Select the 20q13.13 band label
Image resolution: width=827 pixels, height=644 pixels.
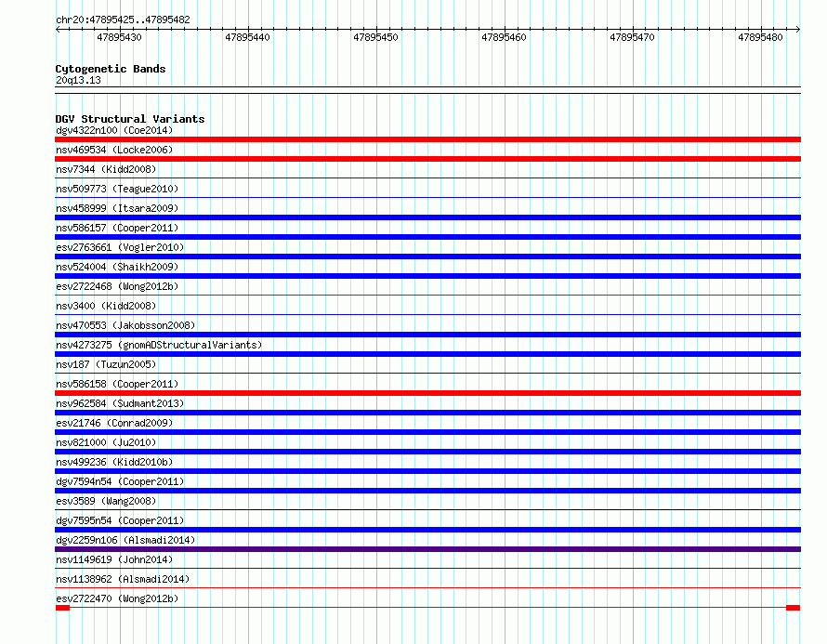coord(78,80)
